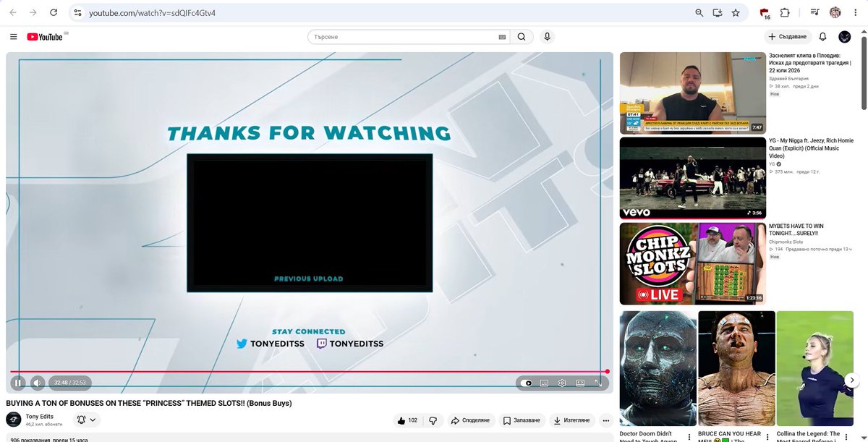Click the time display 32:48 / 32:53
The height and width of the screenshot is (442, 868).
[70, 383]
